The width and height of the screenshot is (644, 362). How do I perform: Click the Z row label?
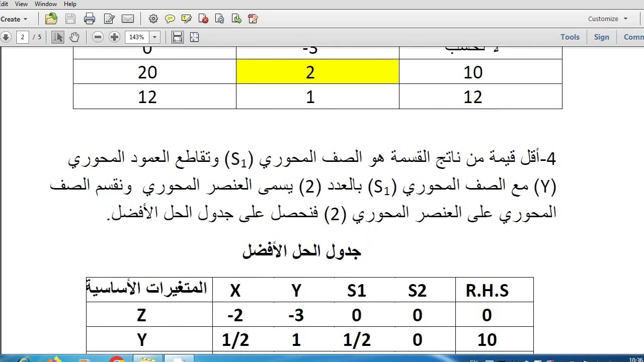point(141,315)
